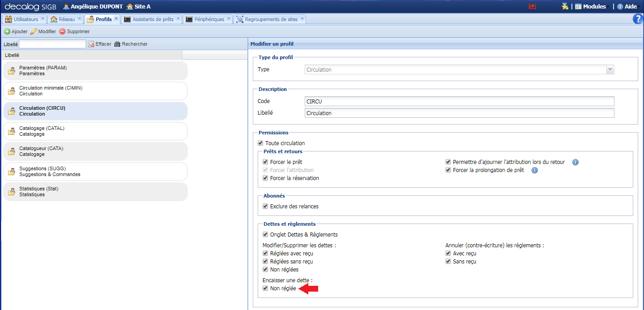Click the Effacer eraser icon
This screenshot has height=310, width=644.
click(91, 44)
